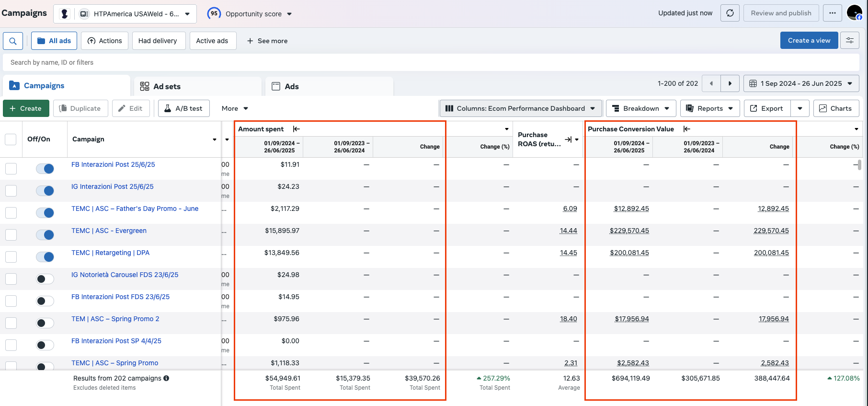Collapse the Amount spent column group

pos(297,129)
